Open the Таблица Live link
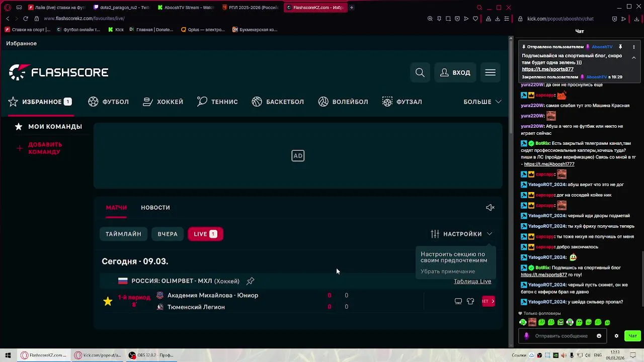The width and height of the screenshot is (644, 362). pyautogui.click(x=472, y=281)
